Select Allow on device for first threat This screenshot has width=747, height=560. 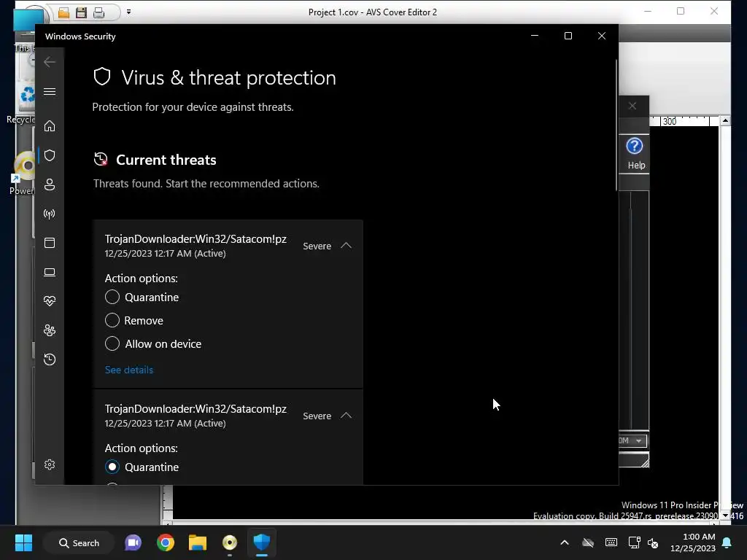[112, 344]
